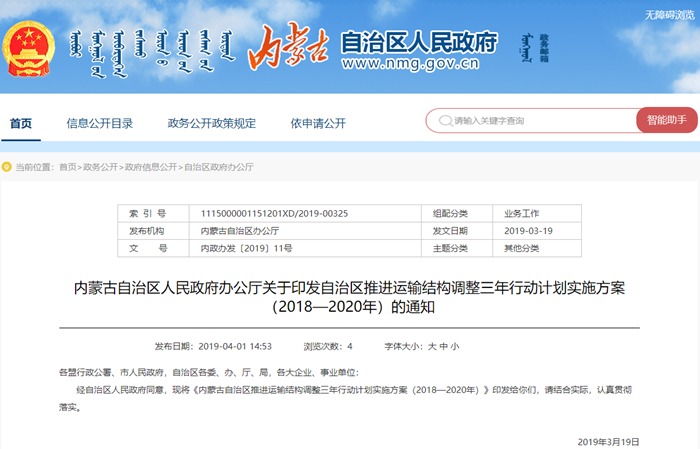700x449 pixels.
Task: Set font size to 小
Action: 454,346
